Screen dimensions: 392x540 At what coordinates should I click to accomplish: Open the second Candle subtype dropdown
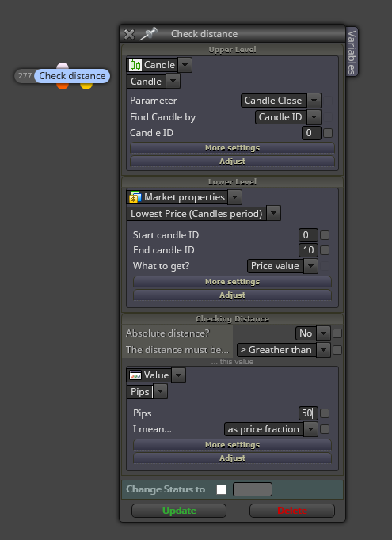173,82
